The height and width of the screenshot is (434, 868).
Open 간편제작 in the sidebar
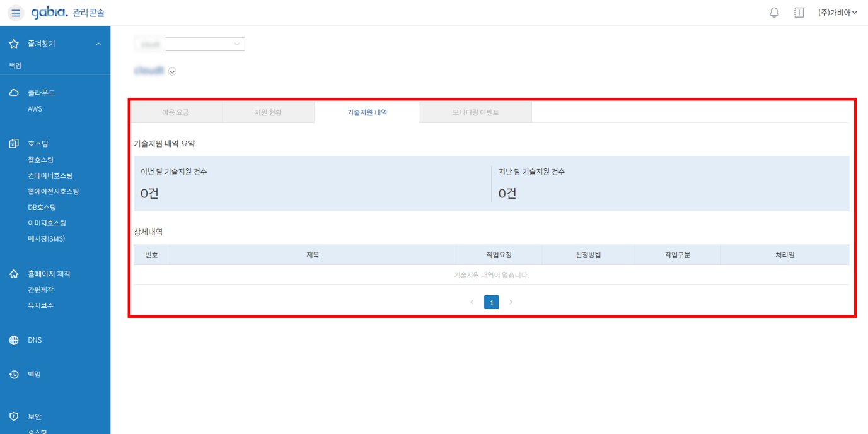click(x=40, y=290)
